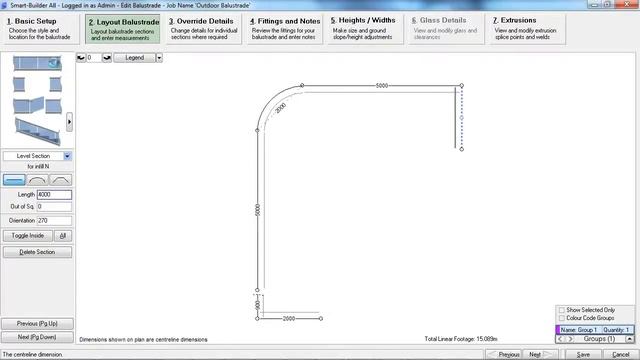
Task: Click the bottom Previous wizard button
Action: [x=504, y=355]
